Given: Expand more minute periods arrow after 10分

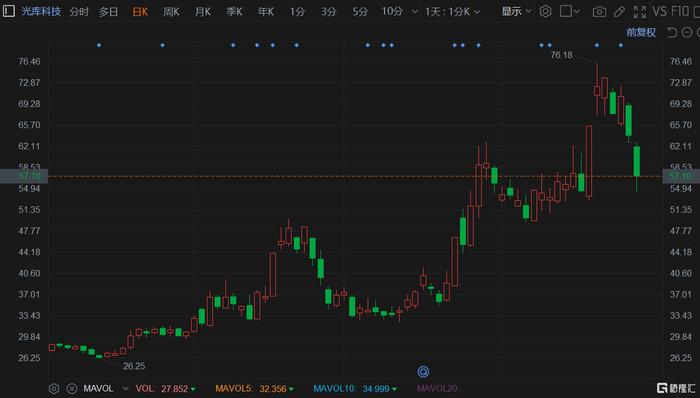Looking at the screenshot, I should 415,12.
